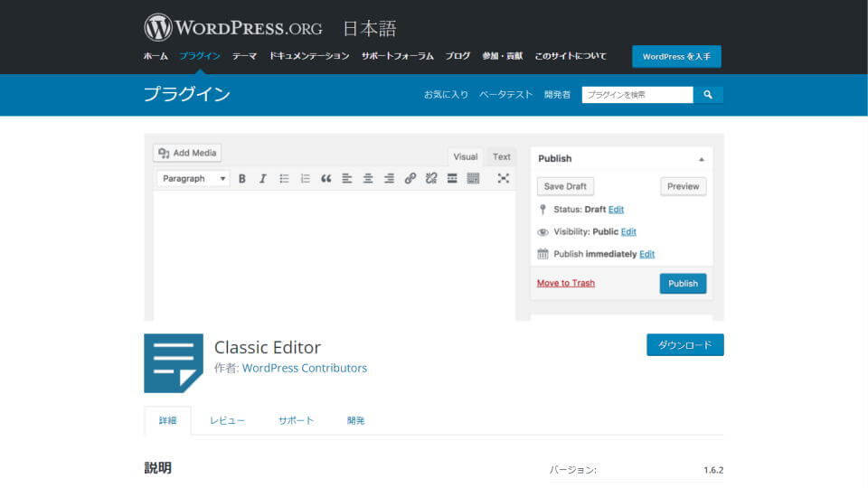Click the publish calendar icon

pos(542,254)
